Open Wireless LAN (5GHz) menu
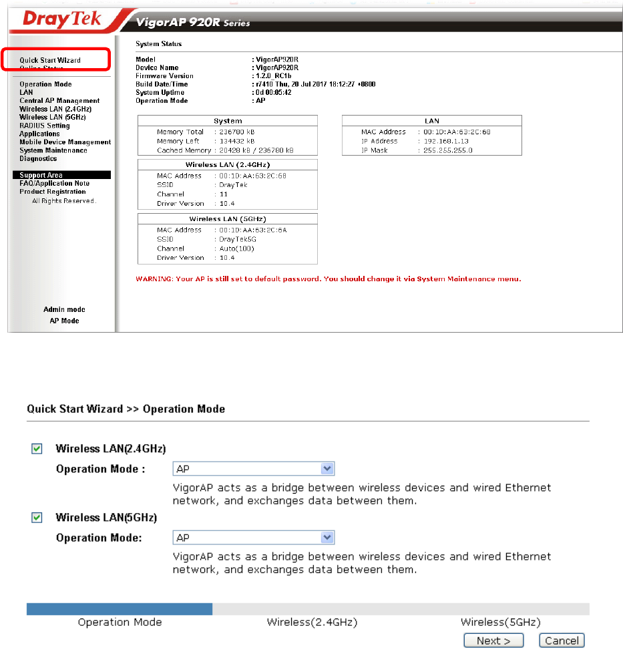The width and height of the screenshot is (623, 672). coord(53,118)
